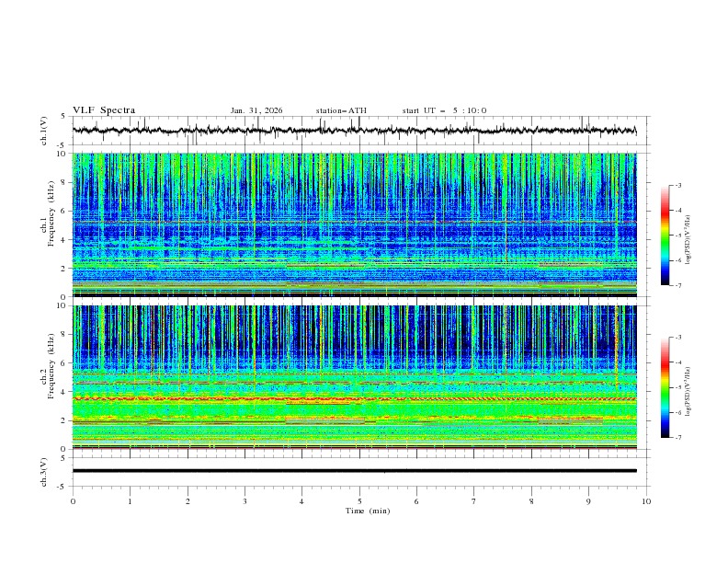Click the "-3" label on ch.1 colorbar

(x=678, y=185)
